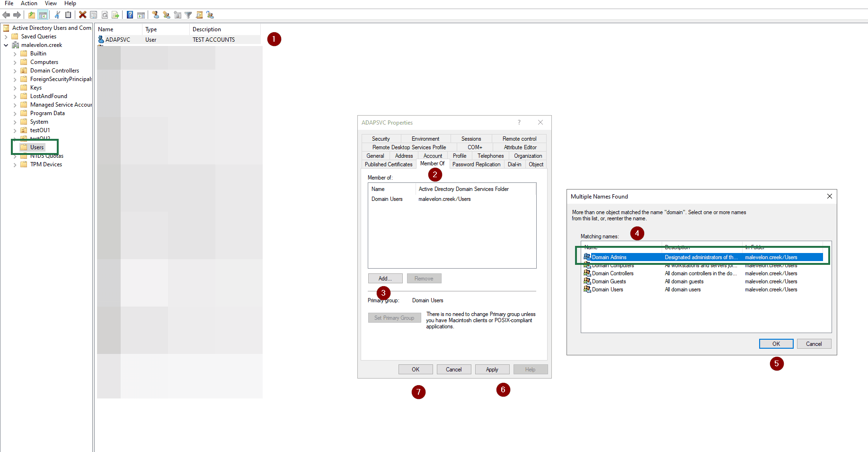Open the Attribute Editor tab
This screenshot has height=452, width=868.
coord(520,147)
